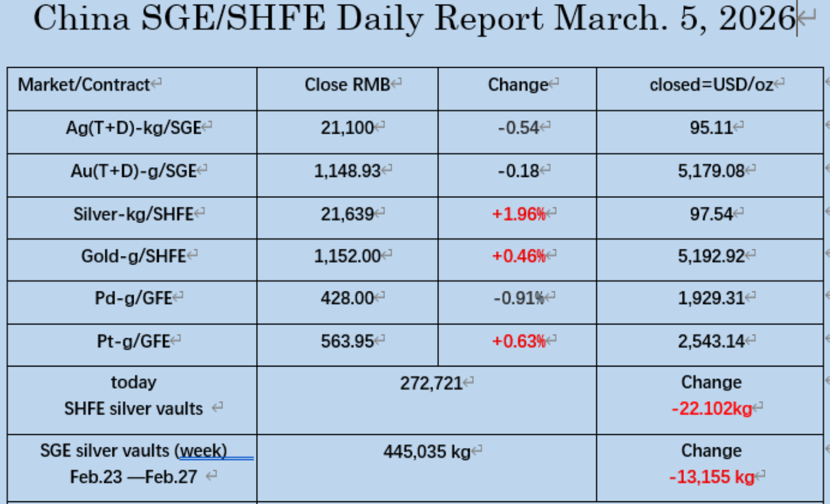Image resolution: width=830 pixels, height=504 pixels.
Task: Place cursor in Ag(T+D)-kg/SGE cell
Action: tap(133, 128)
